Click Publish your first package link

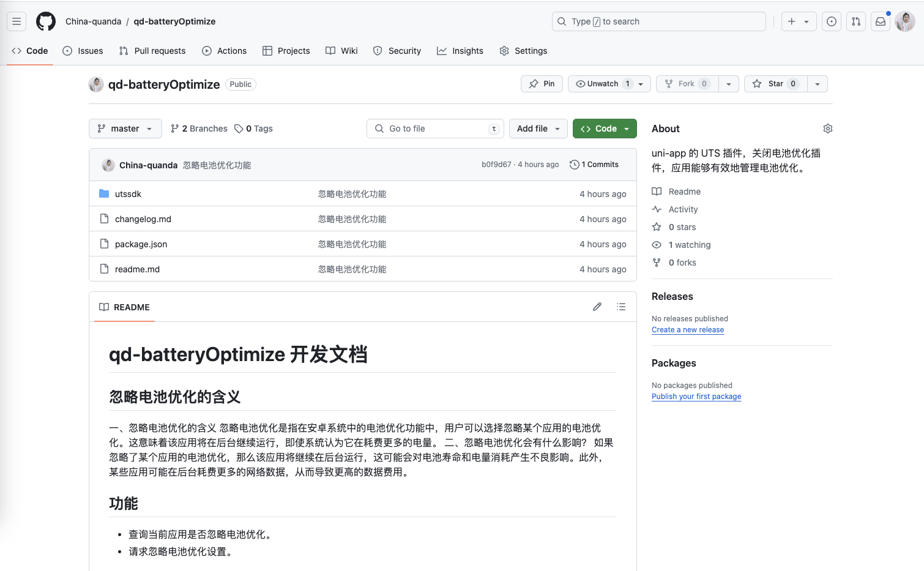pos(696,397)
